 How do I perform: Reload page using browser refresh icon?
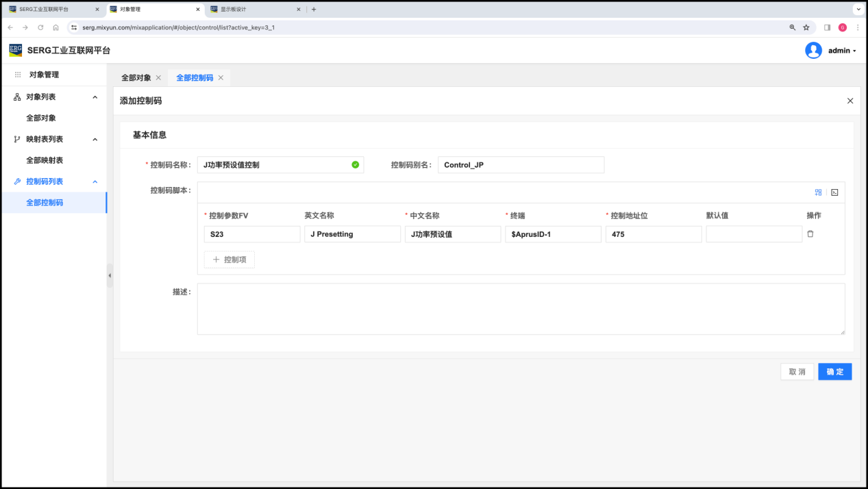(x=40, y=27)
